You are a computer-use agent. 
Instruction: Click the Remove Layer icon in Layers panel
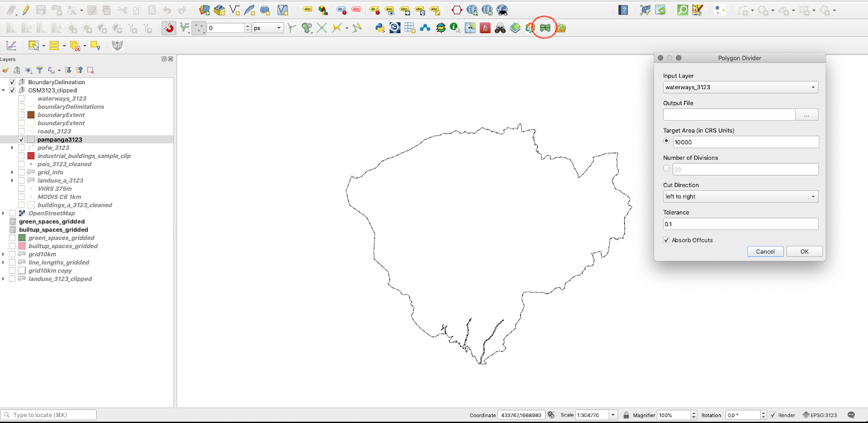pos(91,70)
